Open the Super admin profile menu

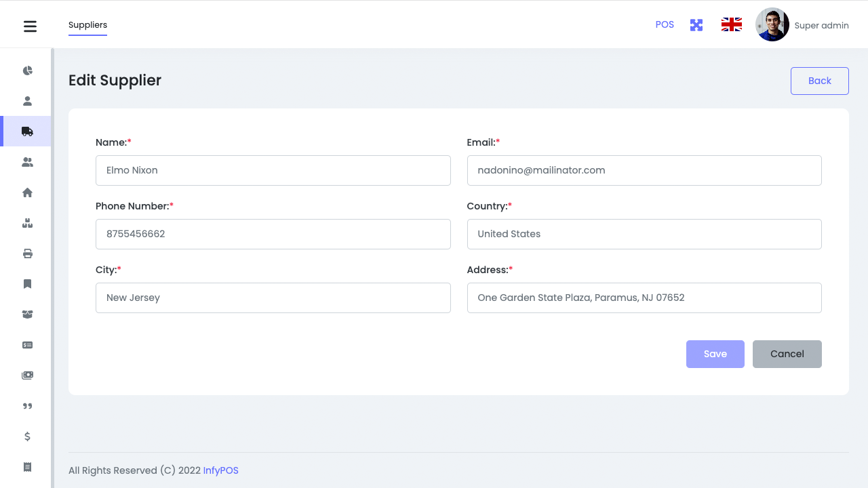[802, 25]
